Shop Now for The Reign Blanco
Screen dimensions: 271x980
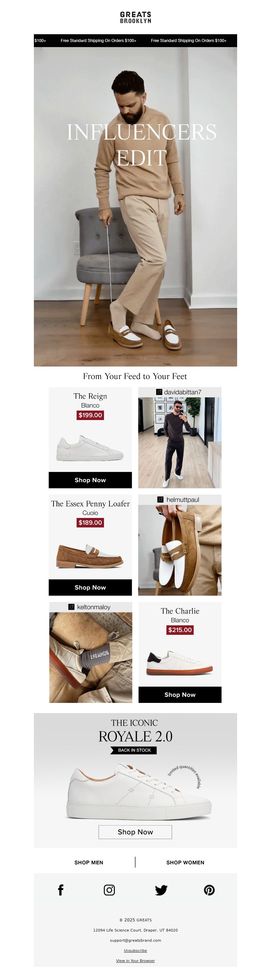90,480
